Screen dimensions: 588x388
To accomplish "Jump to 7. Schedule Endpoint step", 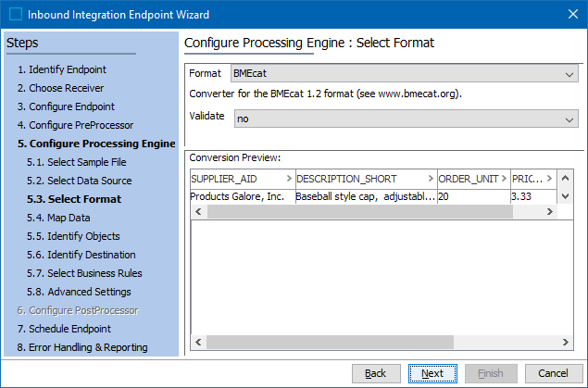I will click(63, 329).
